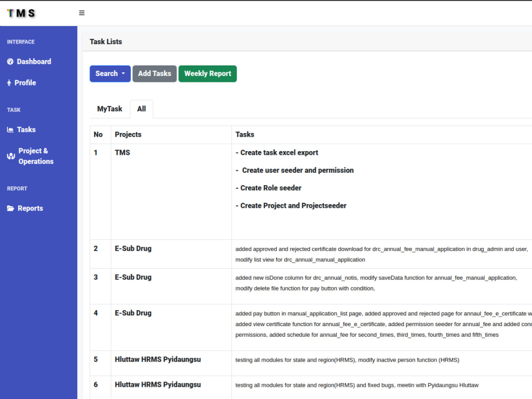Image resolution: width=532 pixels, height=399 pixels.
Task: Open Project & Operations via its globe icon
Action: pos(10,156)
